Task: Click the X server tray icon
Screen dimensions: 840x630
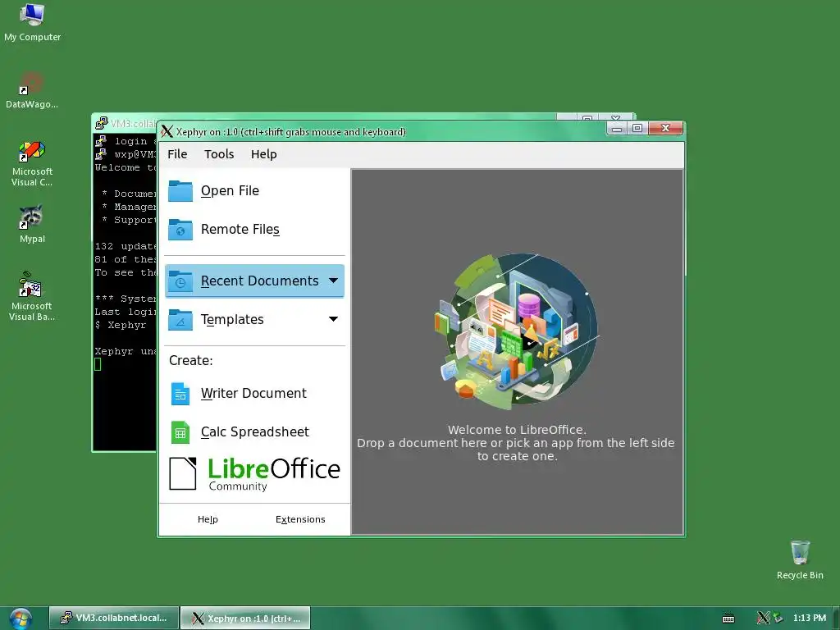Action: click(763, 618)
